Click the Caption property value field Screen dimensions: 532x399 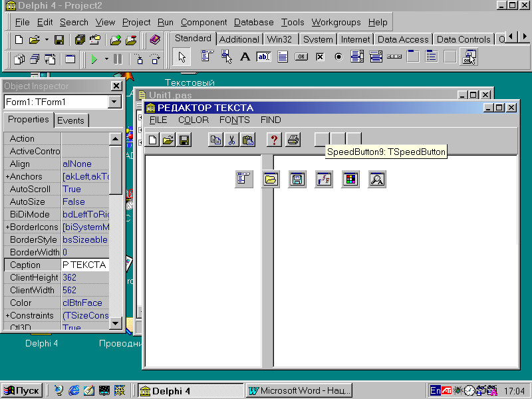click(x=85, y=265)
